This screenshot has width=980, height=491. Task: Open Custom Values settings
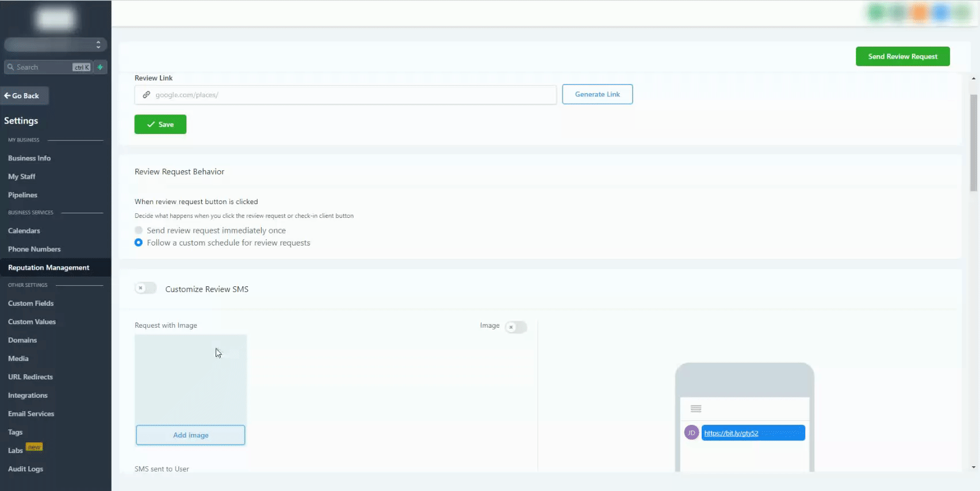[32, 321]
